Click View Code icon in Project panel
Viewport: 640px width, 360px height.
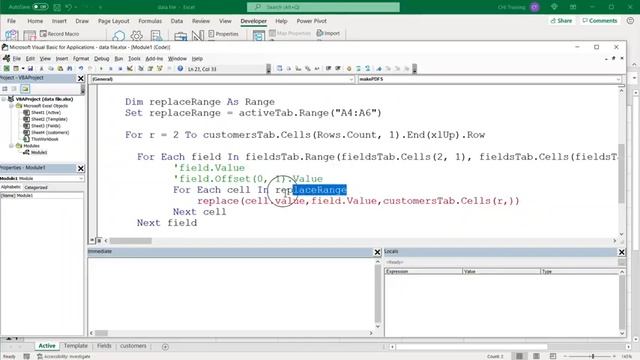pos(5,89)
